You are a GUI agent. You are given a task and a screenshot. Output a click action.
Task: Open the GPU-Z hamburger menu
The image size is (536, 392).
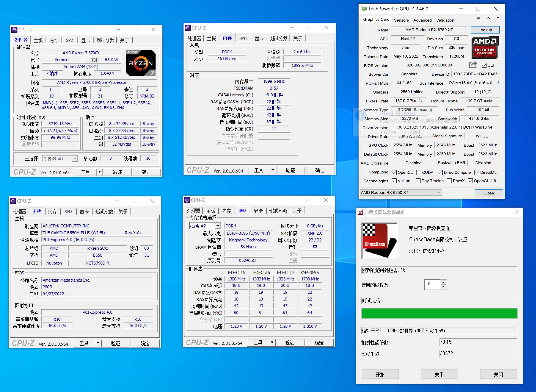pos(498,18)
